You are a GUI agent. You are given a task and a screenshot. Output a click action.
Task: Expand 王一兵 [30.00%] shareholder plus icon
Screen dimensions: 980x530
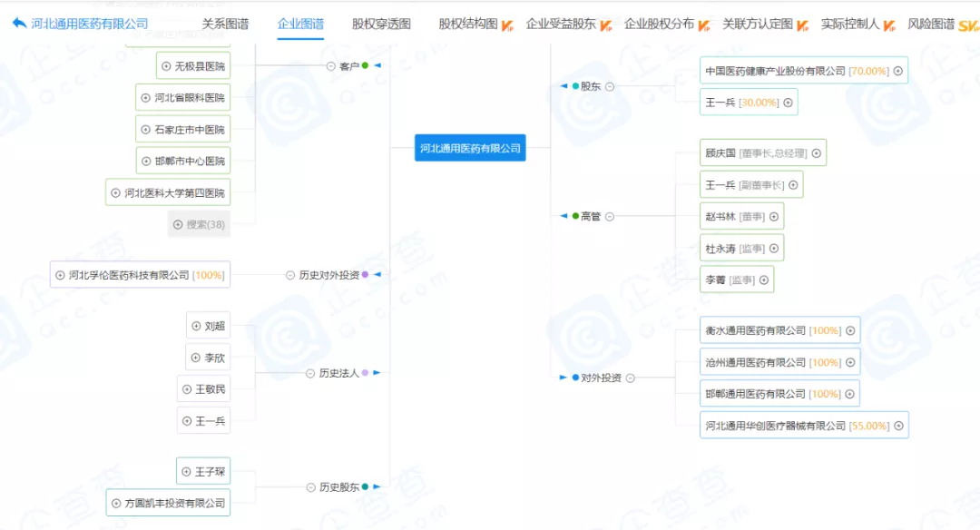pyautogui.click(x=789, y=103)
